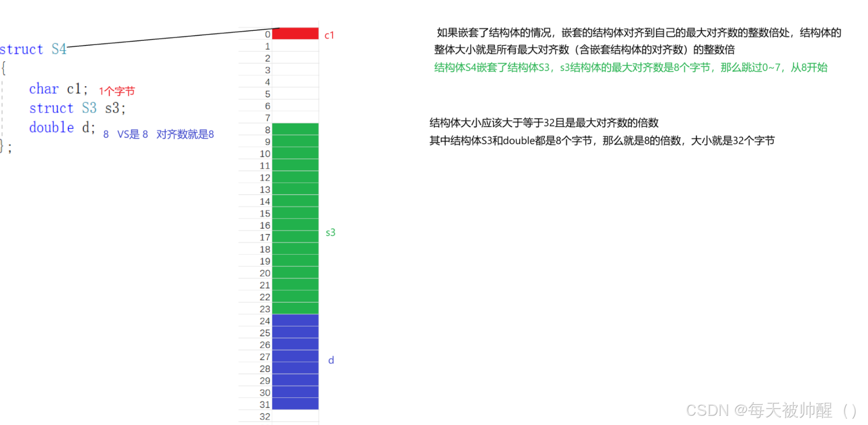Click the red annotation 1个字节
Screen dimensions: 868x425
[117, 91]
